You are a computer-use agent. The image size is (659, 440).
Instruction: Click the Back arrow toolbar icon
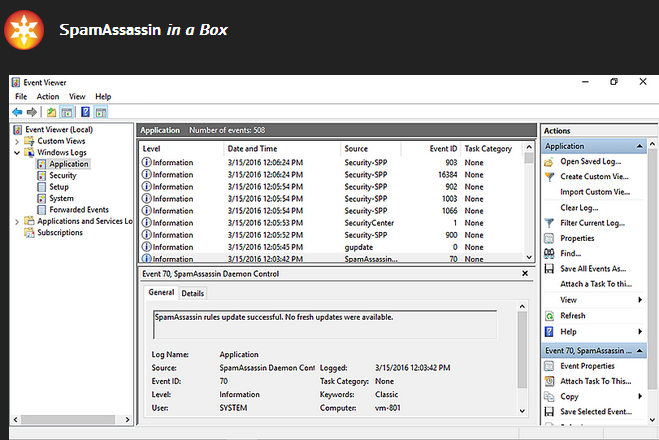pos(17,112)
